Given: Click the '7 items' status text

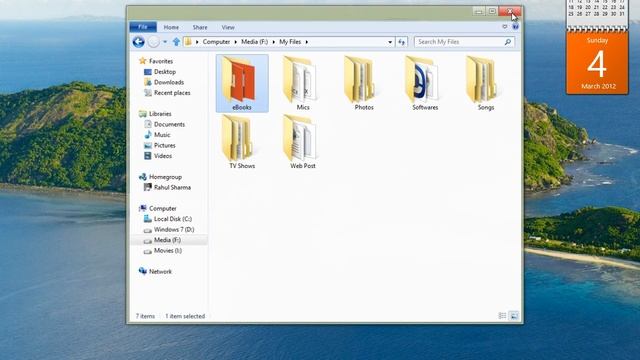Looking at the screenshot, I should tap(145, 316).
